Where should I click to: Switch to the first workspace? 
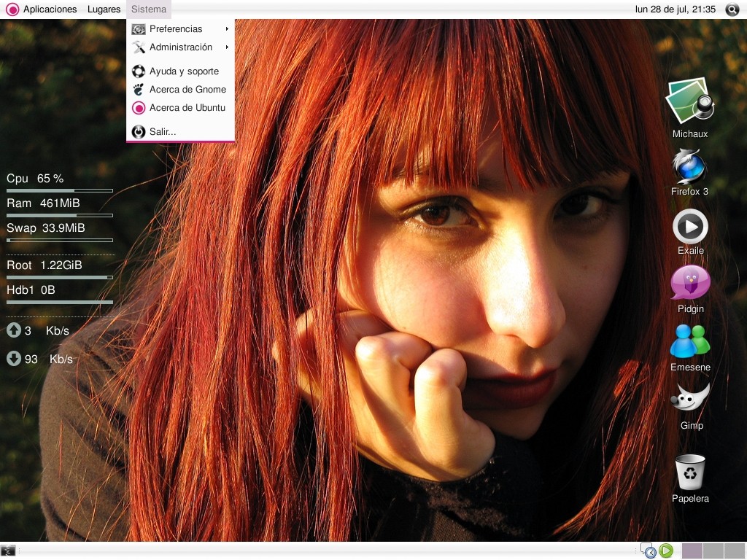point(692,551)
